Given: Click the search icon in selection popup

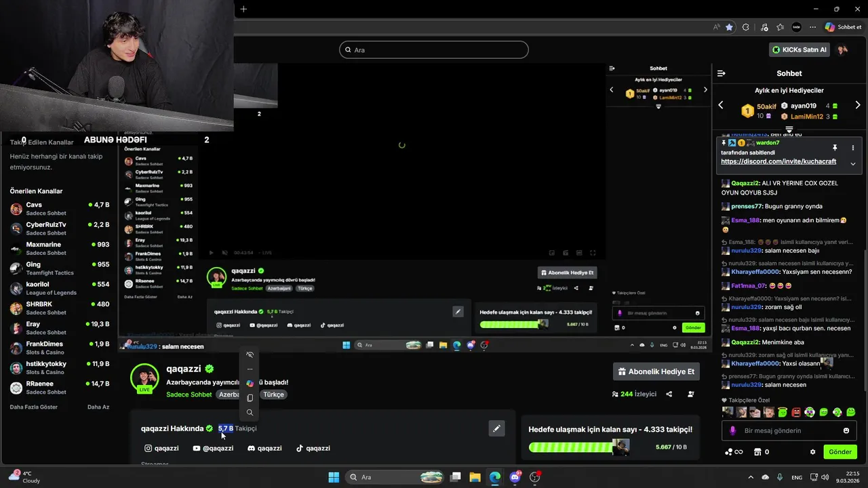Looking at the screenshot, I should coord(250,412).
